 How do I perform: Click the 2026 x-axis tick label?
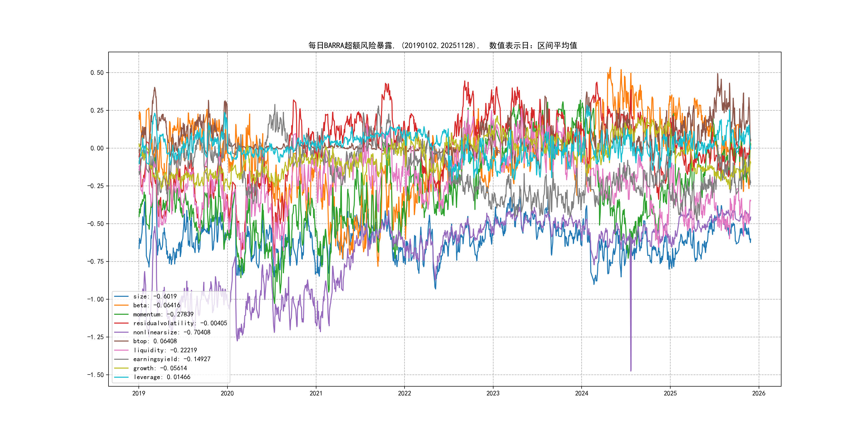click(758, 393)
